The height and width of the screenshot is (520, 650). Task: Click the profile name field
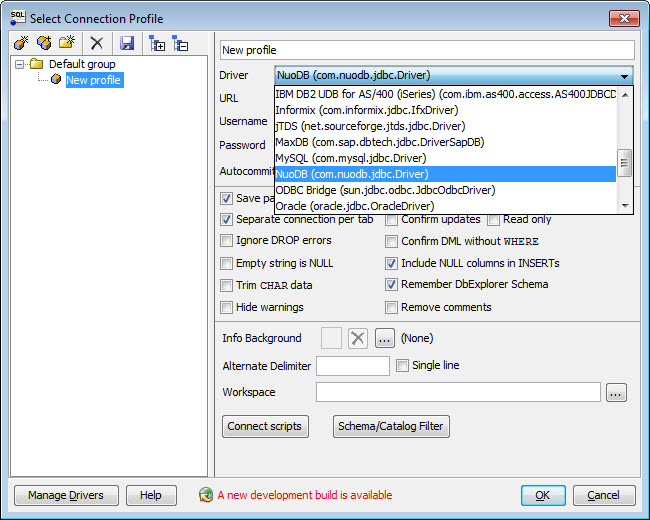[427, 50]
